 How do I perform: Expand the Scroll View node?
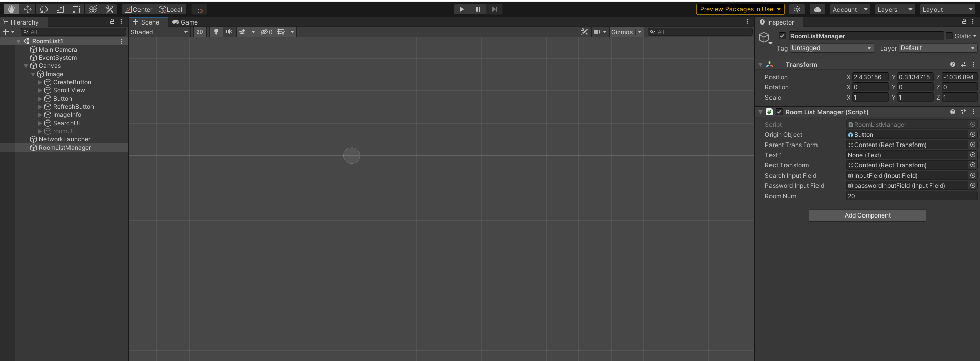tap(40, 90)
